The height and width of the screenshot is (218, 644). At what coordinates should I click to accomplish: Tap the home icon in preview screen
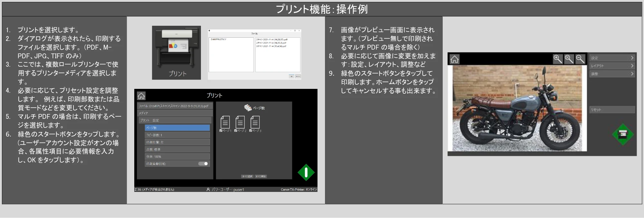pos(454,59)
